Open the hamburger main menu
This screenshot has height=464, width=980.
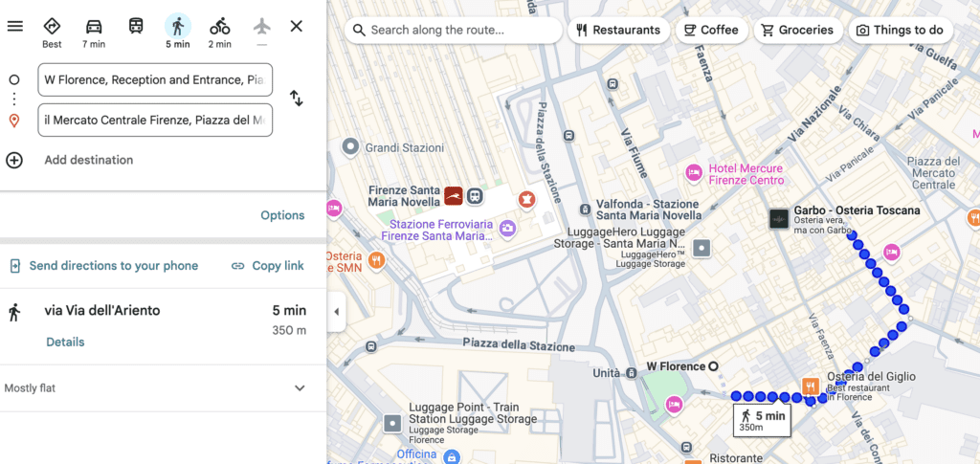(x=14, y=26)
